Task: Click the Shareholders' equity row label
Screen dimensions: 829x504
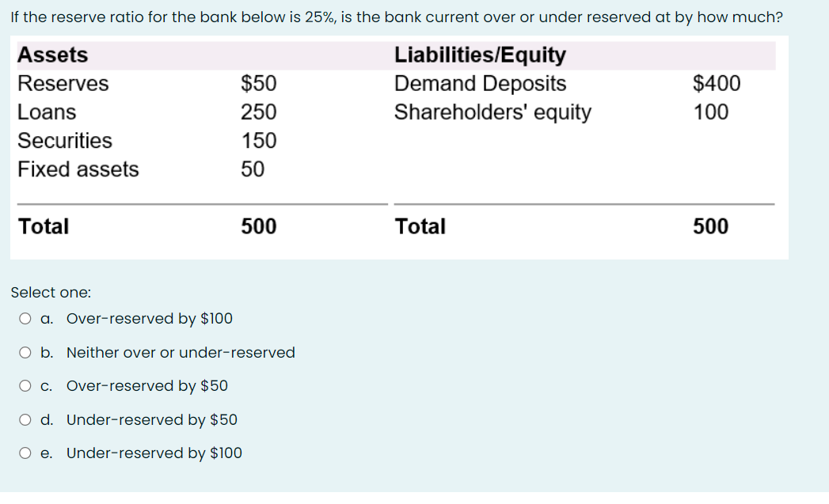Action: click(492, 112)
